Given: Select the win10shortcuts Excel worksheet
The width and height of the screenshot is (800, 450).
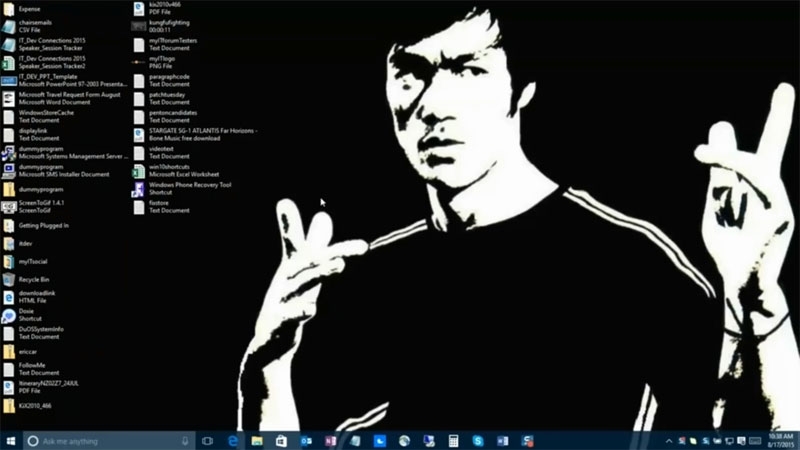Looking at the screenshot, I should 176,170.
